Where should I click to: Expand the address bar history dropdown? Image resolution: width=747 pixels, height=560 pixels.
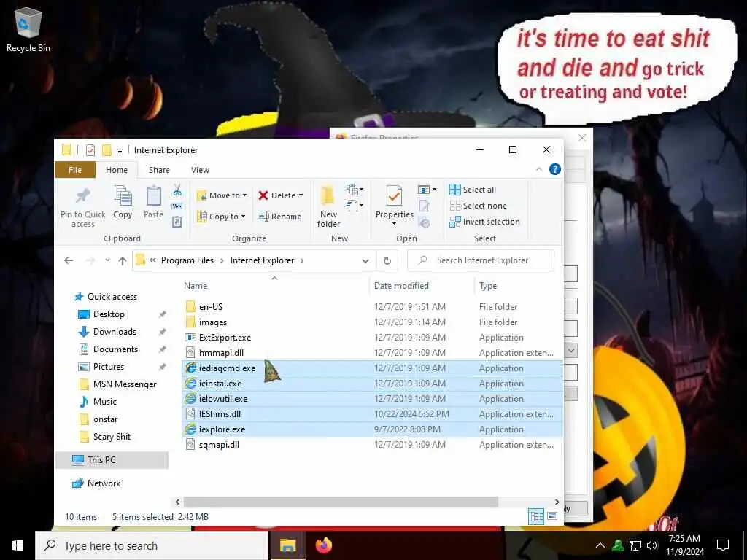point(365,260)
